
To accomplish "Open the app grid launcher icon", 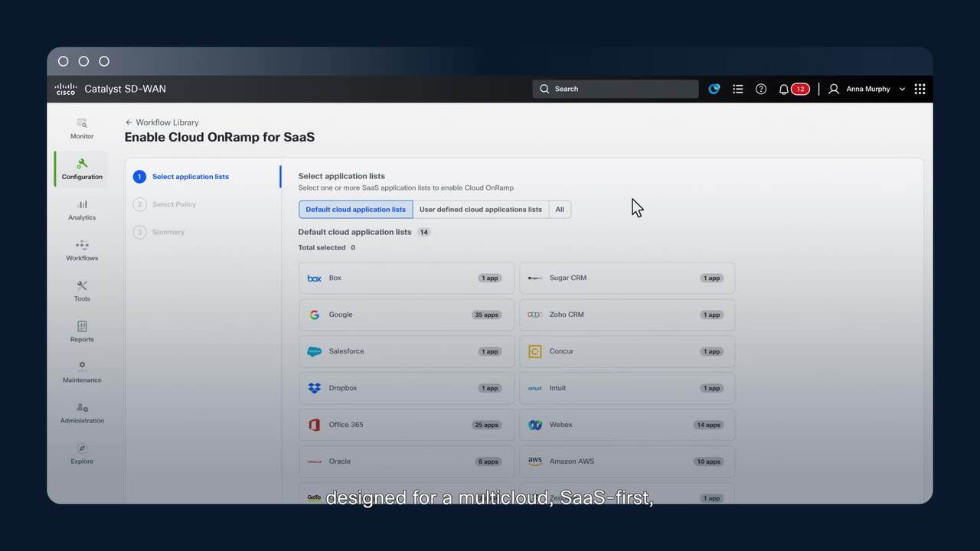I will pos(920,89).
